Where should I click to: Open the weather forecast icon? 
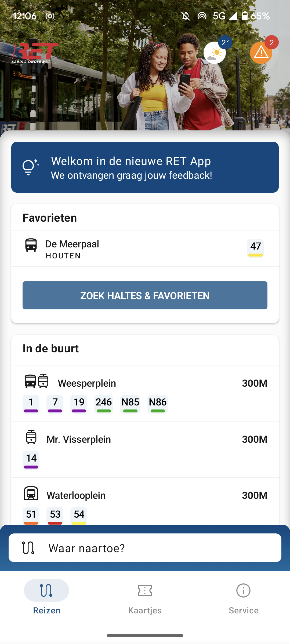tap(215, 53)
